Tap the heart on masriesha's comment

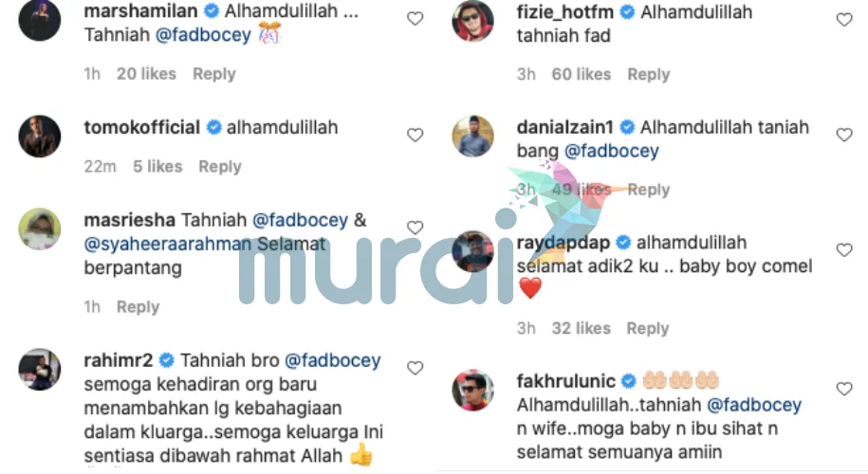coord(416,228)
